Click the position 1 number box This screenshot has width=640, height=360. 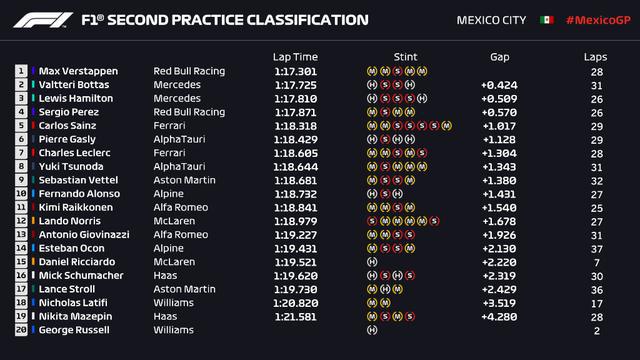coord(21,71)
